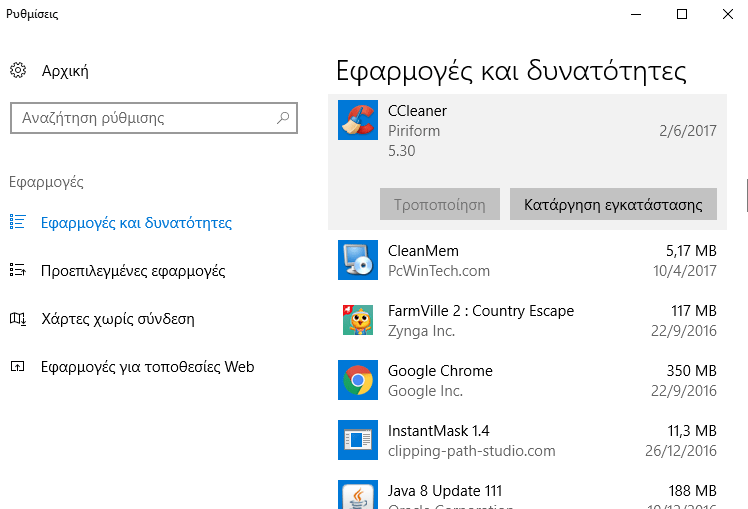This screenshot has width=748, height=509.
Task: Select Εφαρμογές και δυνατότητες in sidebar
Action: [136, 223]
